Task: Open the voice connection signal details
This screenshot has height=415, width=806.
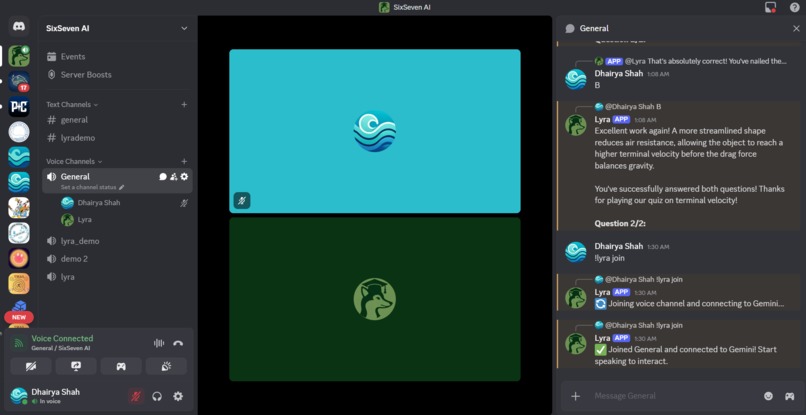Action: [x=19, y=343]
